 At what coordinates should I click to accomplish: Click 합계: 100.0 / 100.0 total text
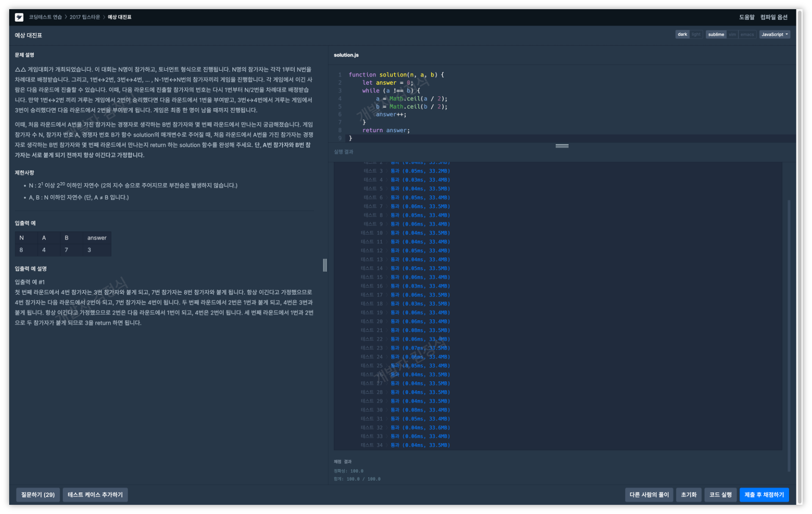coord(357,479)
